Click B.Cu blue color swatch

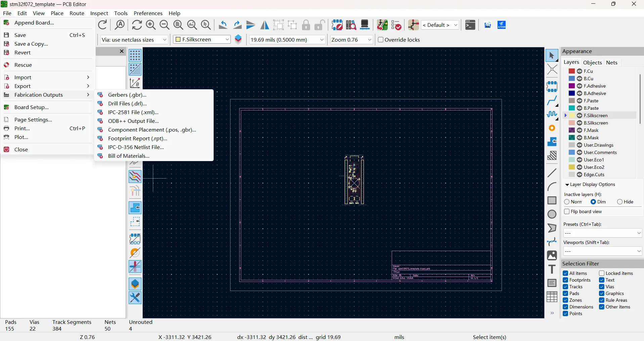click(x=572, y=79)
